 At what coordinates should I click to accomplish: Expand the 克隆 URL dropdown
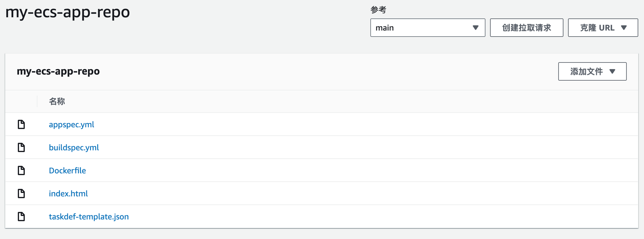click(603, 28)
